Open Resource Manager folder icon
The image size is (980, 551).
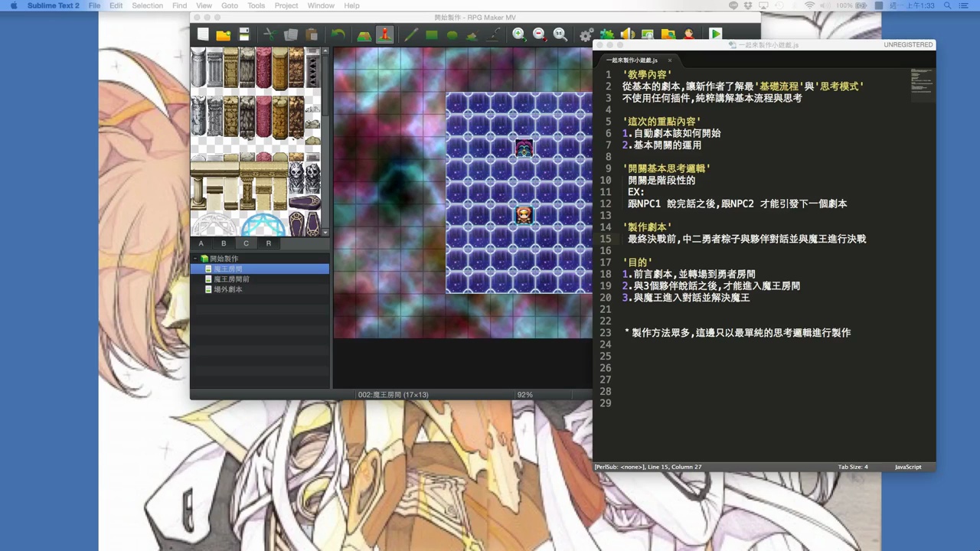pyautogui.click(x=668, y=34)
